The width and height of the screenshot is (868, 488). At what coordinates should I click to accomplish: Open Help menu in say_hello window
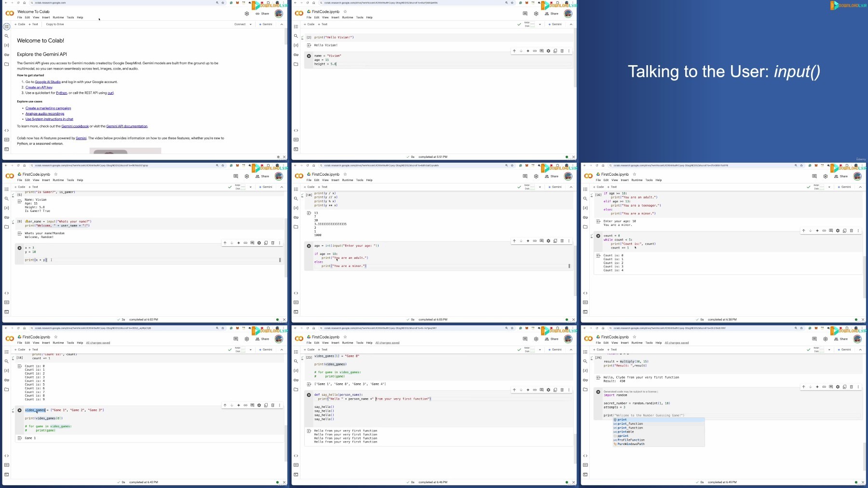369,343
